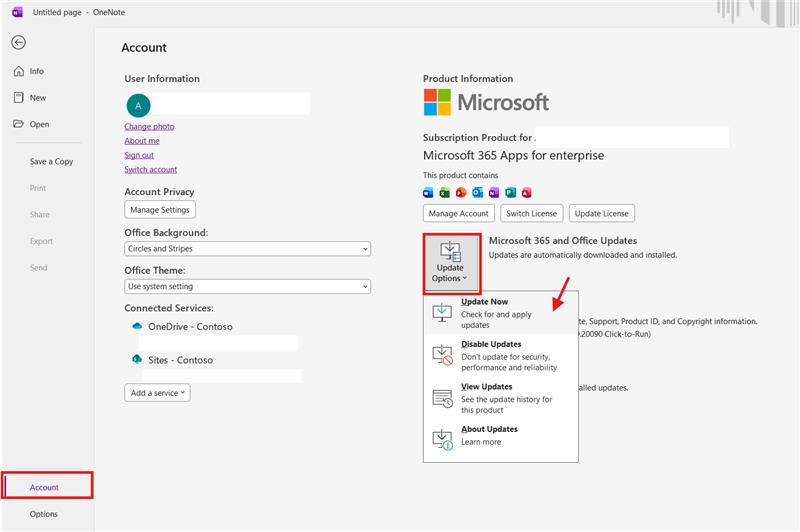Select View Updates menu entry

click(x=501, y=398)
